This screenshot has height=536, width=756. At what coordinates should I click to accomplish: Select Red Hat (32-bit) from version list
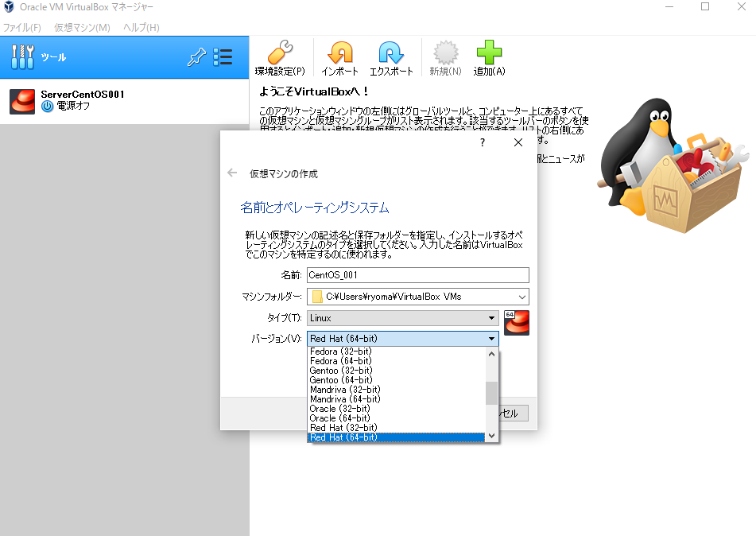(397, 428)
